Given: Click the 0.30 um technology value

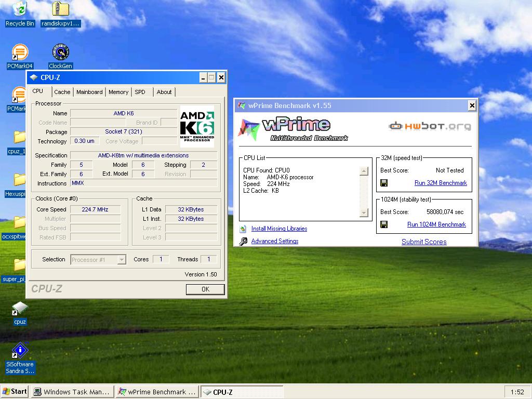Looking at the screenshot, I should click(85, 141).
